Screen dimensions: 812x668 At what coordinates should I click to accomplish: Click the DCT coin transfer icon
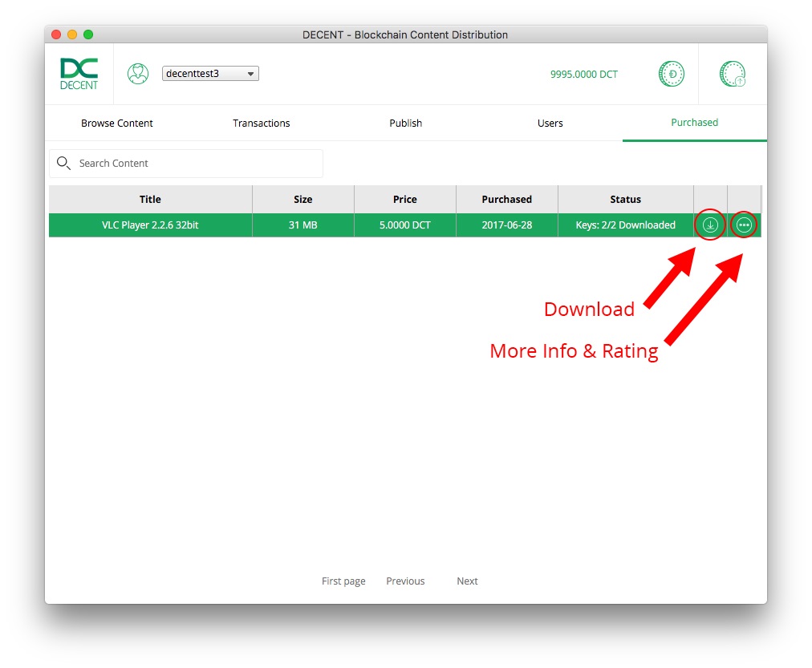click(671, 74)
